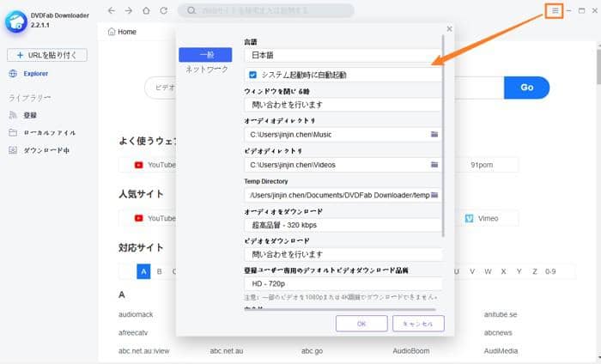Toggle システム起動時に自動起動 checkbox
The width and height of the screenshot is (601, 364).
[252, 75]
